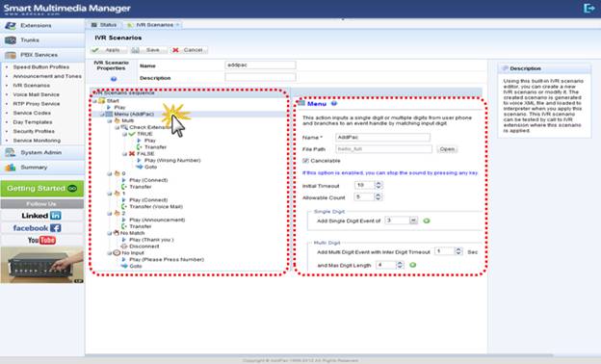Open the YouTube follow link

pyautogui.click(x=41, y=240)
